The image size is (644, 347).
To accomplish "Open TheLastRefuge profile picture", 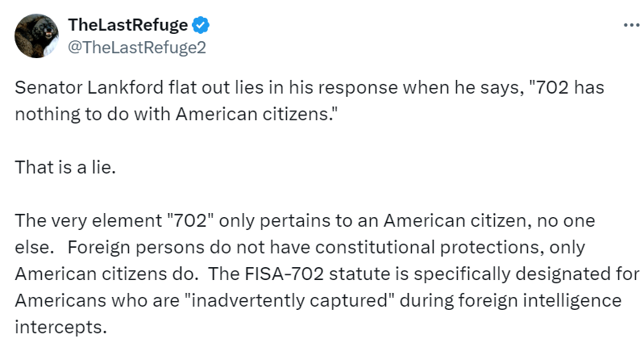I will click(x=36, y=36).
